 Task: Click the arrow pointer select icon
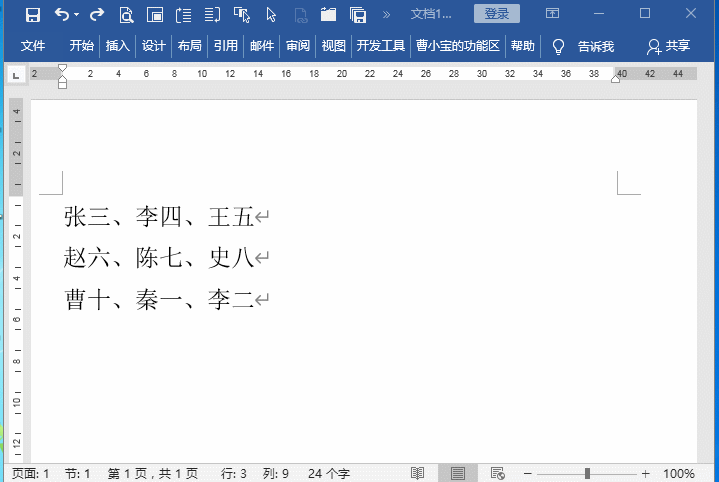[x=271, y=15]
